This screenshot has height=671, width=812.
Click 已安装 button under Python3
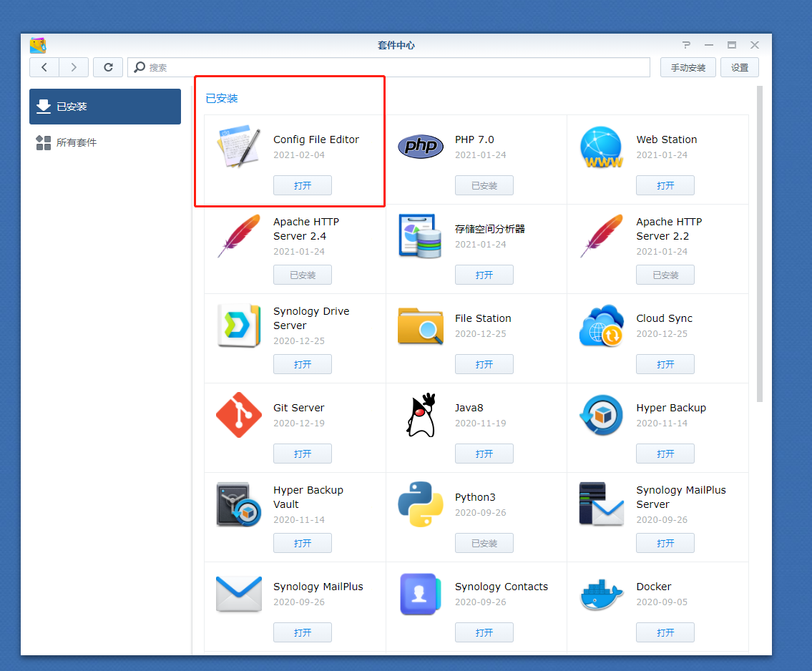tap(484, 543)
